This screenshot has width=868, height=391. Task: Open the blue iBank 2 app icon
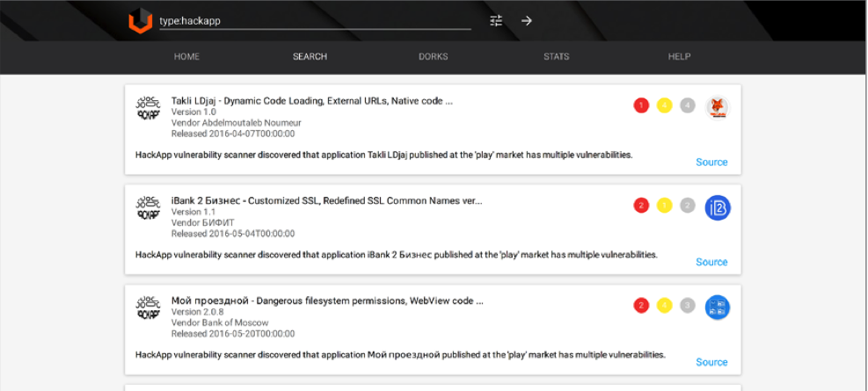[718, 207]
